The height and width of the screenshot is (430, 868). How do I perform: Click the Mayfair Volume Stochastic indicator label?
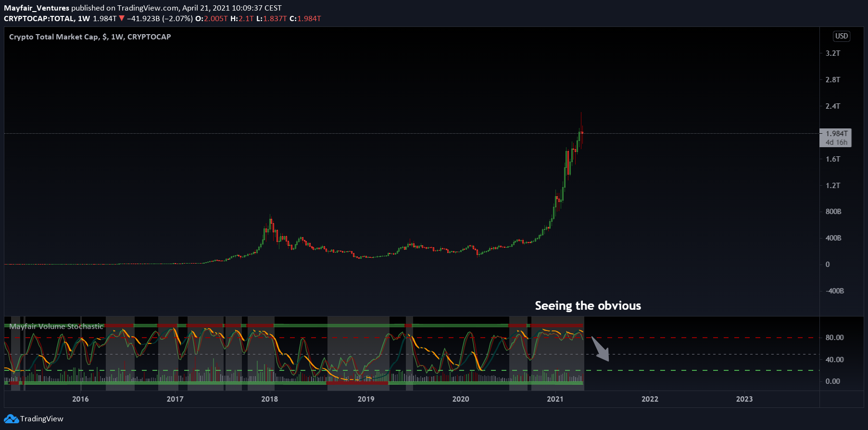pyautogui.click(x=56, y=327)
